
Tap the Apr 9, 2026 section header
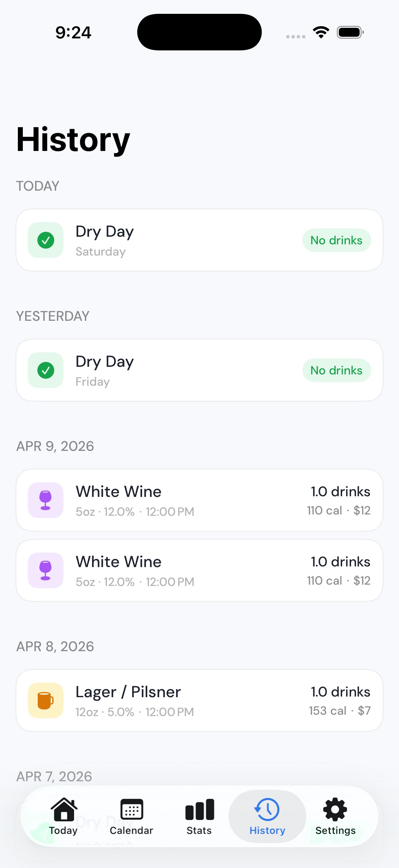point(55,447)
